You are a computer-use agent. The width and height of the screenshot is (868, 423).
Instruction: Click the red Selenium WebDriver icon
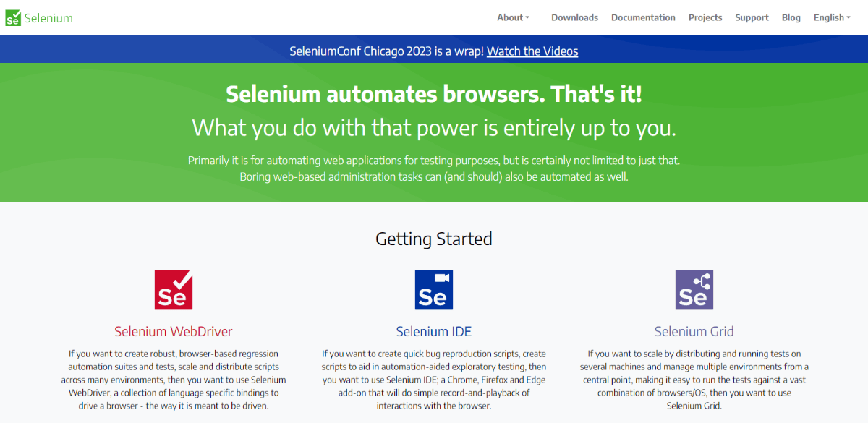pos(174,290)
